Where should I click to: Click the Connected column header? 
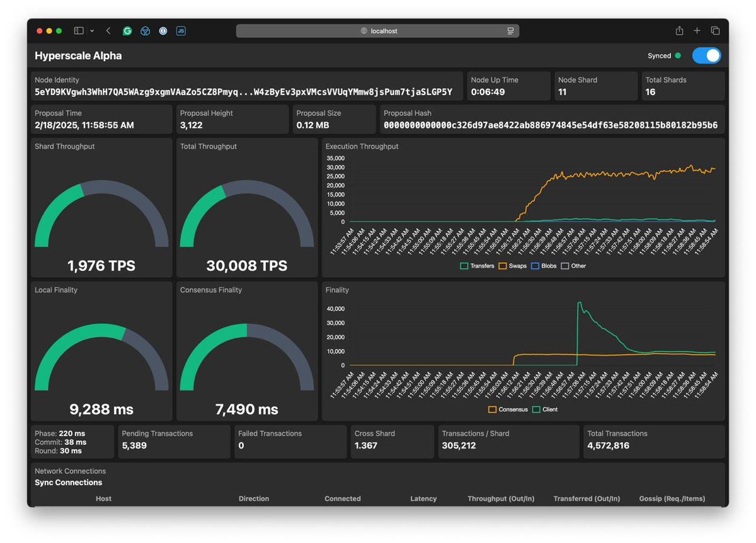click(343, 499)
